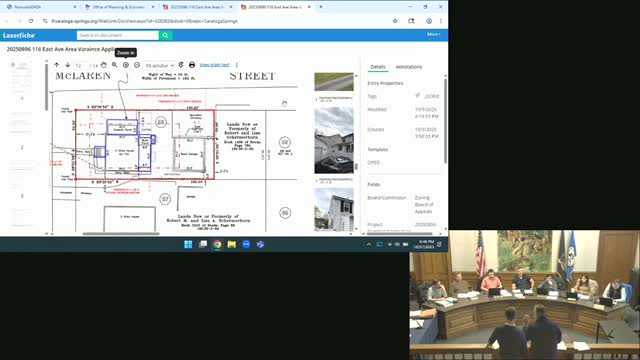
Task: Close the active 116 East Ave tab
Action: point(309,7)
